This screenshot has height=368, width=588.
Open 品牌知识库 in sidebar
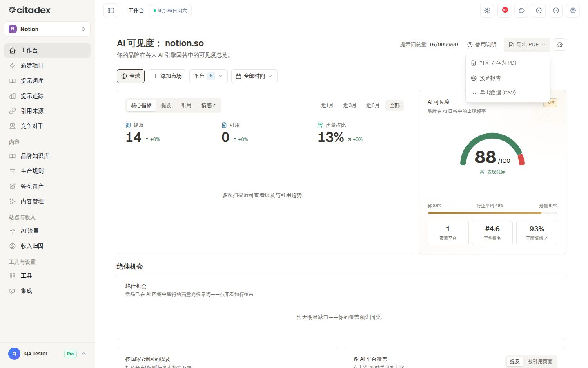[47, 156]
